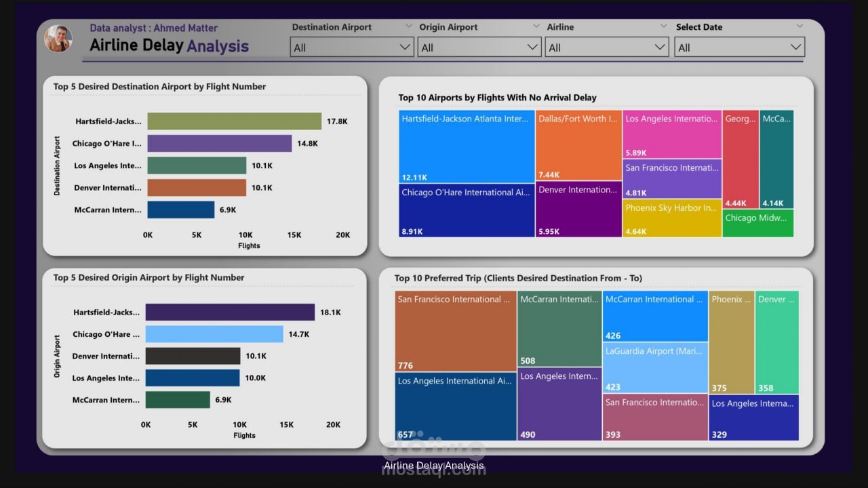This screenshot has width=868, height=488.
Task: Click "Top 10 Preferred Trip" chart title
Action: click(518, 278)
